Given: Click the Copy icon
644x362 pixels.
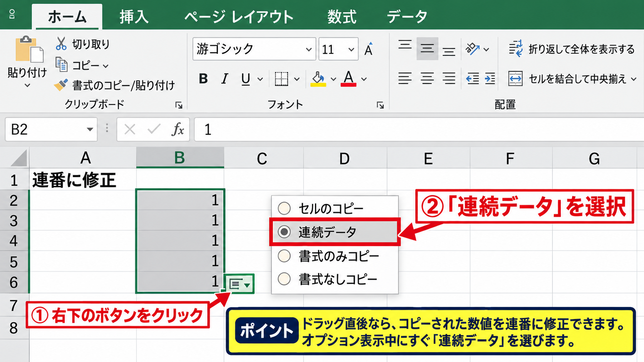Looking at the screenshot, I should click(61, 65).
